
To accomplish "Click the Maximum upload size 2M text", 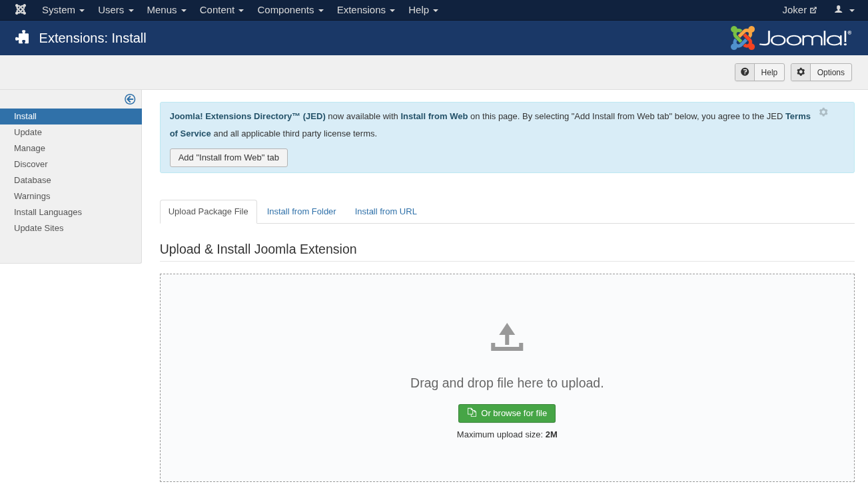I will click(507, 435).
